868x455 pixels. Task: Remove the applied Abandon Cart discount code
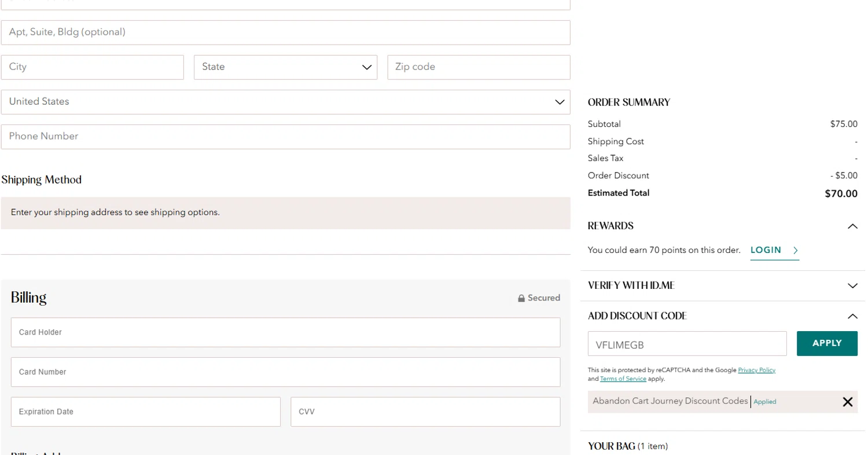pos(847,402)
